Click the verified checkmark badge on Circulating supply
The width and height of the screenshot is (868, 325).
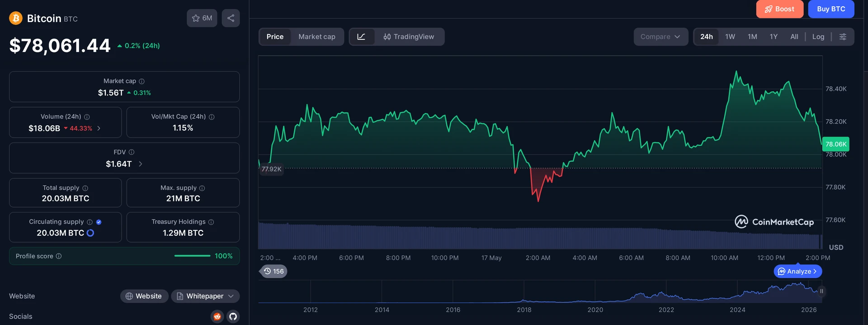click(x=99, y=222)
